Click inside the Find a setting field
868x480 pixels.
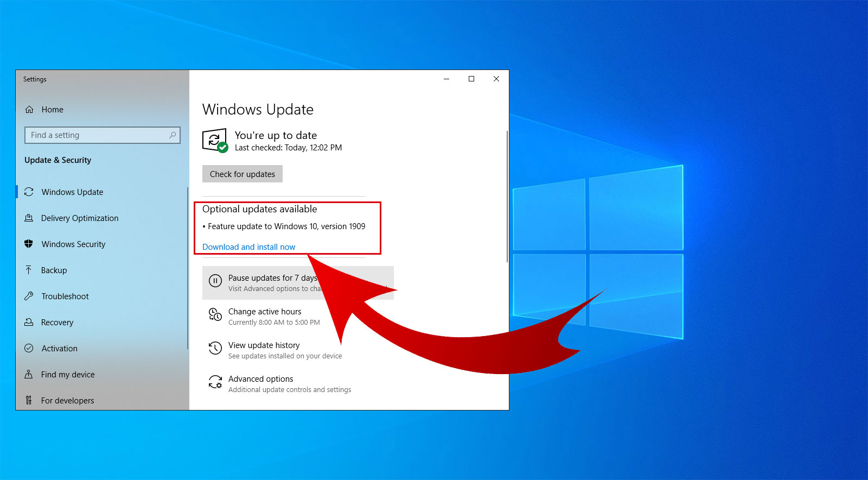pyautogui.click(x=98, y=135)
